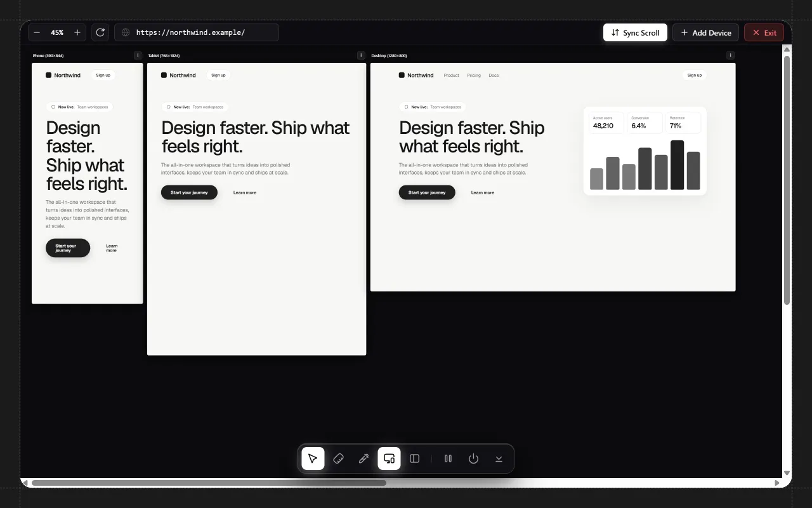Click Start your journey in Tablet preview
Image resolution: width=812 pixels, height=508 pixels.
pyautogui.click(x=189, y=192)
